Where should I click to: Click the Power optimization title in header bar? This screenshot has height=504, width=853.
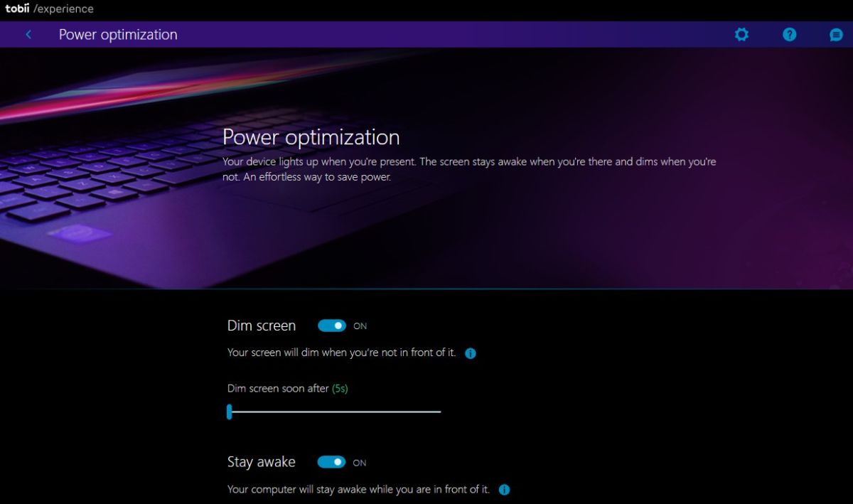(x=118, y=34)
